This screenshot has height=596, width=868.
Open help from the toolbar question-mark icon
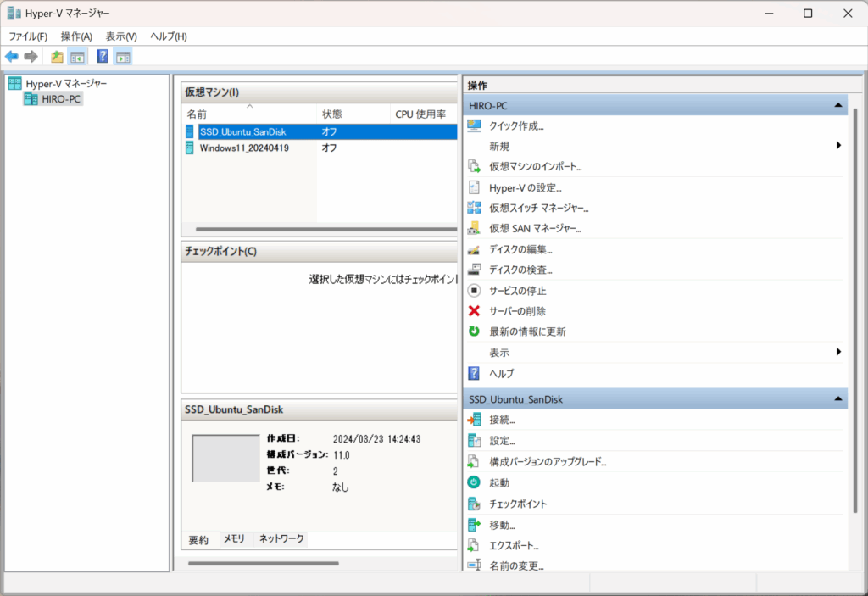pyautogui.click(x=103, y=57)
